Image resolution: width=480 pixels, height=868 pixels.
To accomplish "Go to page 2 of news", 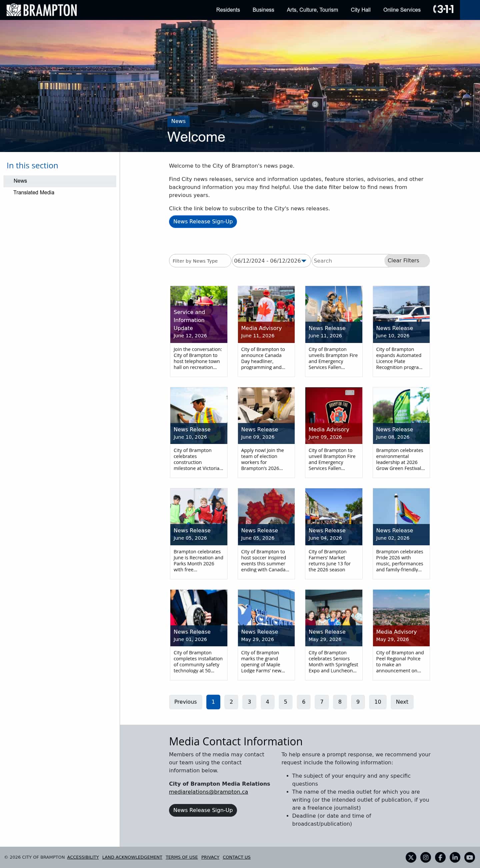I will pyautogui.click(x=231, y=702).
